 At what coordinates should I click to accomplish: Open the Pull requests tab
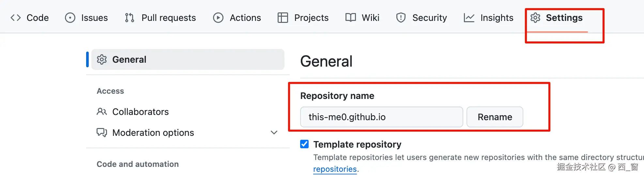(168, 18)
